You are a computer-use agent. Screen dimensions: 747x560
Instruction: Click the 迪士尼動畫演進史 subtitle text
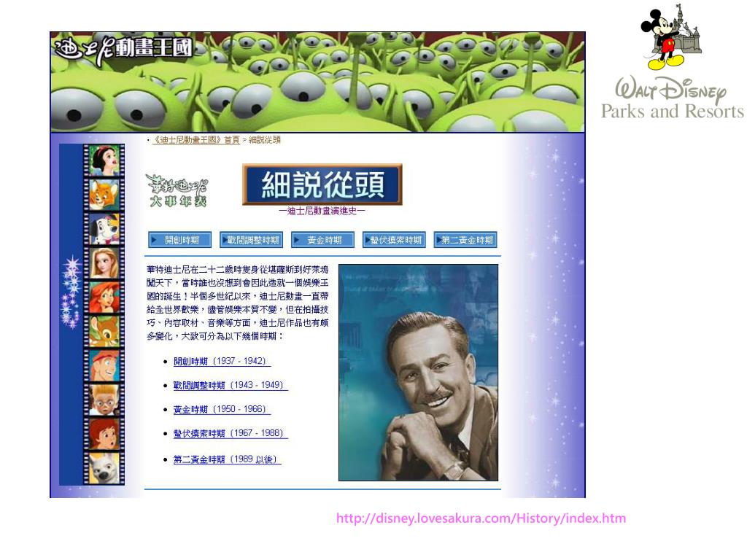322,211
